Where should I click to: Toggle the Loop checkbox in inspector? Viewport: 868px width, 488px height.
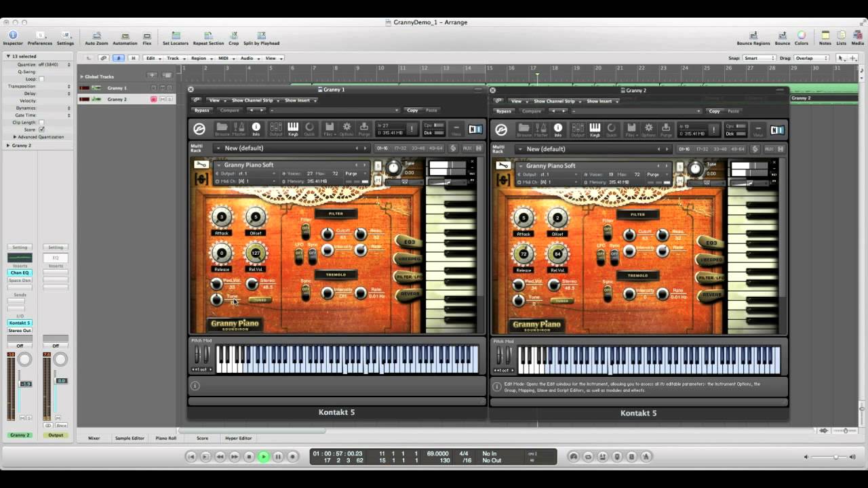point(41,79)
